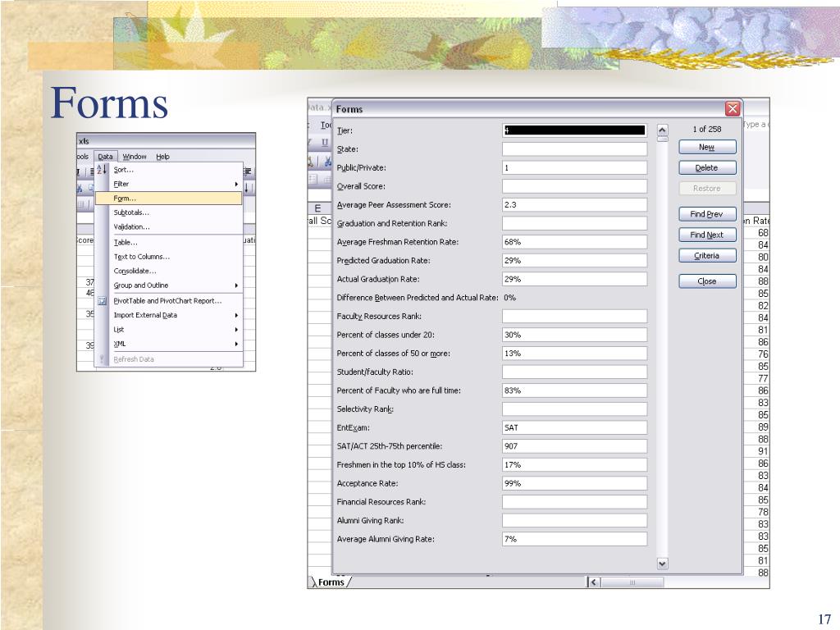Click the Faculty Resources Rank field
Image resolution: width=840 pixels, height=630 pixels.
[574, 316]
